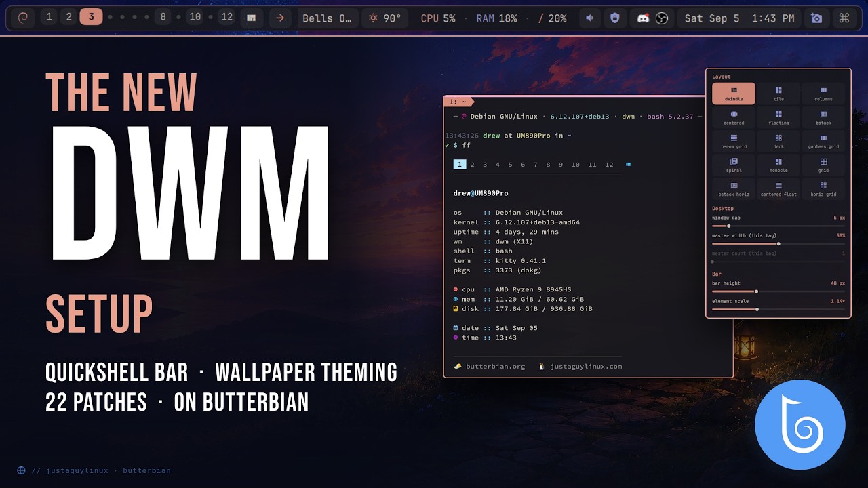Image resolution: width=868 pixels, height=488 pixels.
Task: Select the deck layout
Action: (x=778, y=141)
